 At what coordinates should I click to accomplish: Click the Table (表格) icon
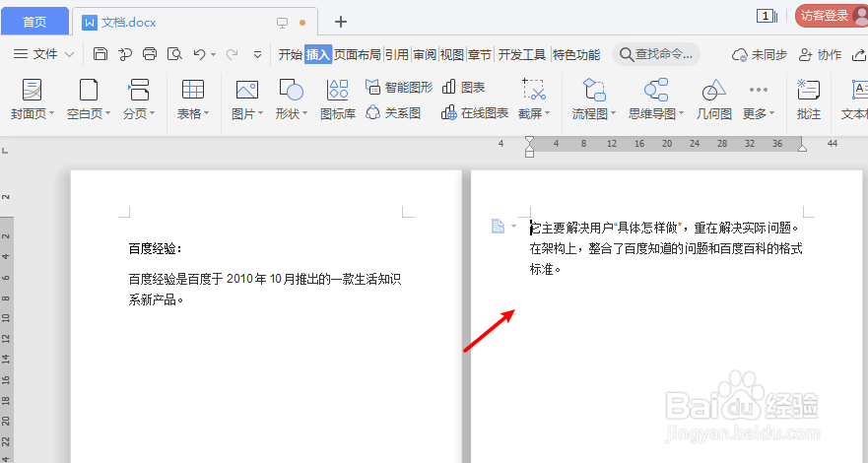tap(193, 89)
